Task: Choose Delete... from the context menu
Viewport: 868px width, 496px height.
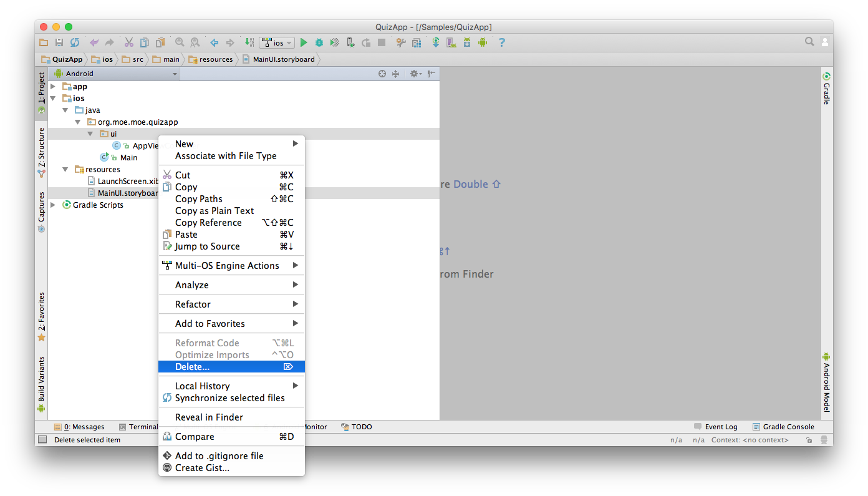Action: (231, 367)
